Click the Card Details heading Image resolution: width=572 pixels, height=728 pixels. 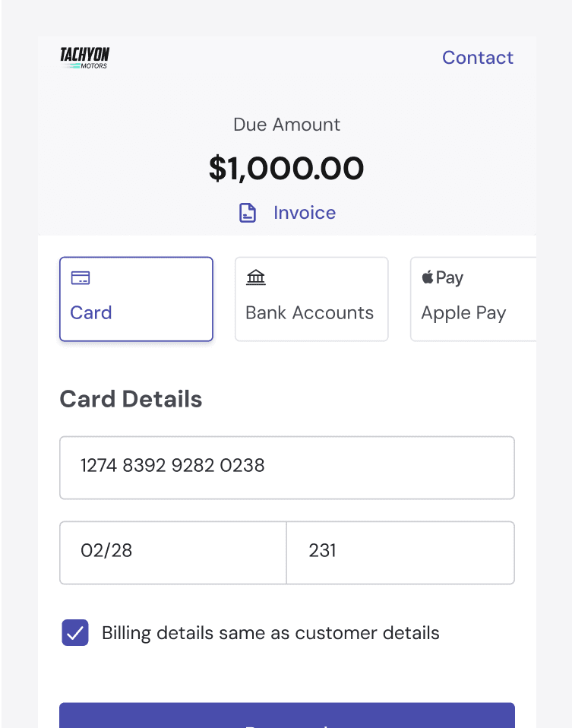tap(131, 400)
